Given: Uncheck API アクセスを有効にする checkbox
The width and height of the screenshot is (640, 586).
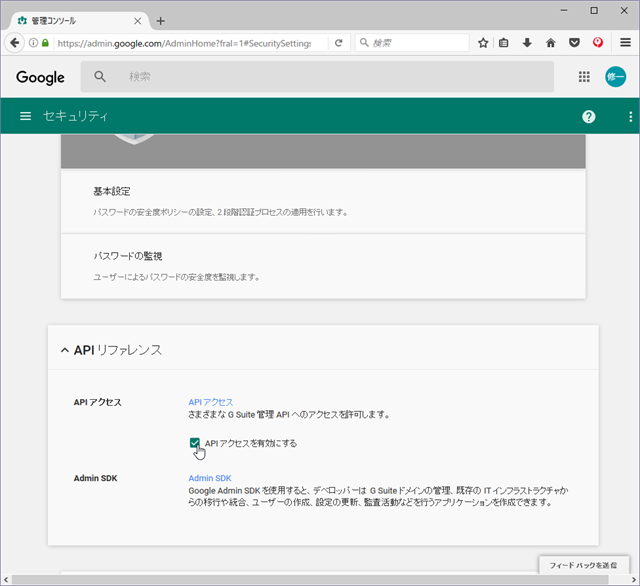Looking at the screenshot, I should (195, 443).
